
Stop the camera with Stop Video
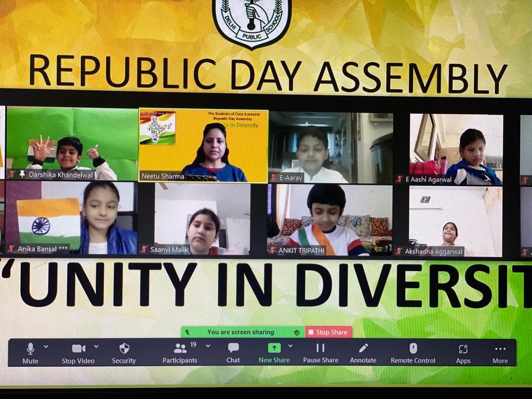(x=78, y=353)
